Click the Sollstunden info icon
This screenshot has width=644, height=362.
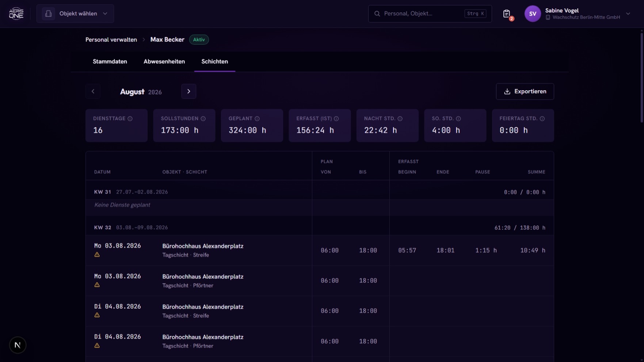click(x=203, y=119)
